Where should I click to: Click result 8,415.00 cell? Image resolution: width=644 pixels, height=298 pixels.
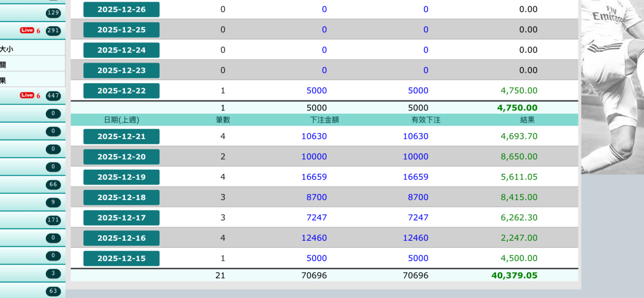519,198
